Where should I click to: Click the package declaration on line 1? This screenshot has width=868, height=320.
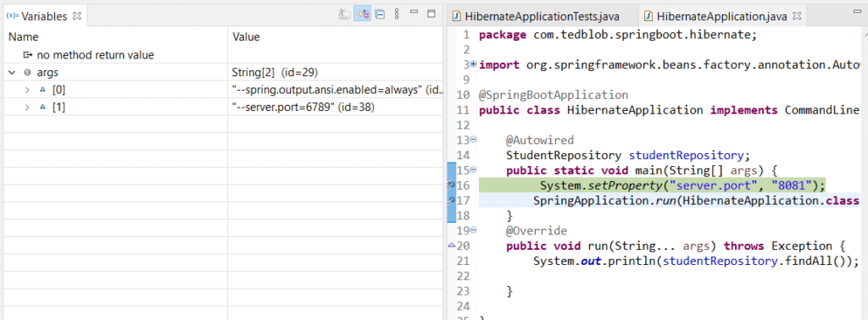click(617, 35)
